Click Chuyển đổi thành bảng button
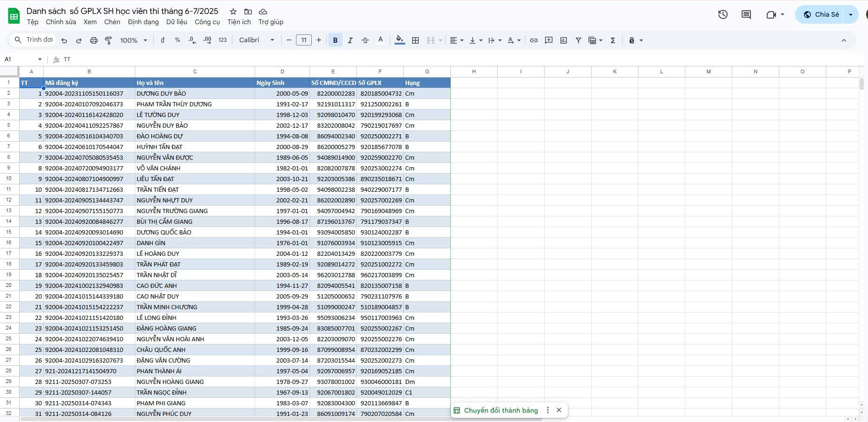The image size is (868, 422). click(496, 410)
